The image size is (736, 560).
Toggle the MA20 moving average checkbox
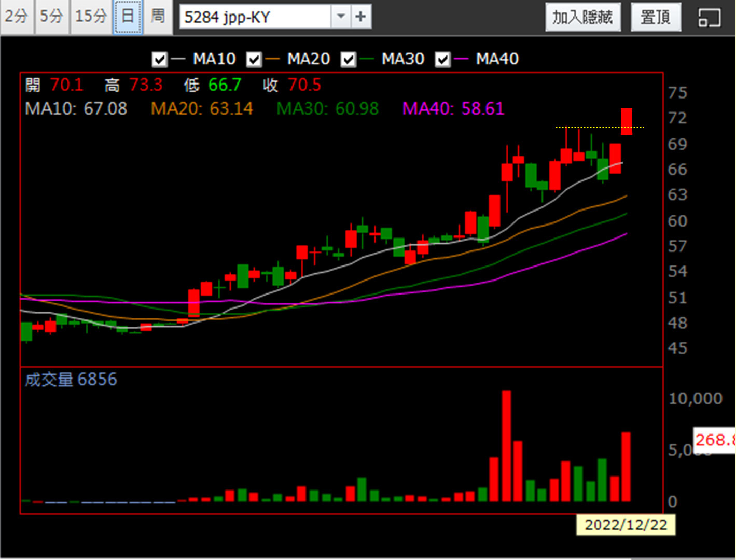254,60
